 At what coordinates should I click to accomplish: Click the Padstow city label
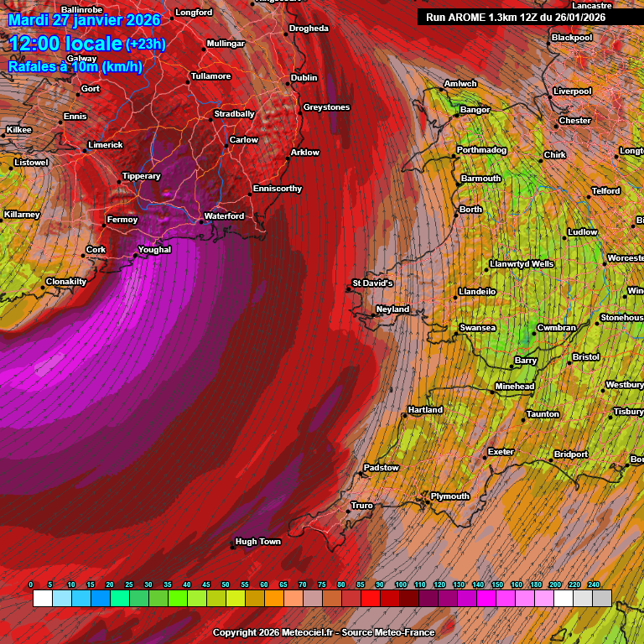pos(382,468)
